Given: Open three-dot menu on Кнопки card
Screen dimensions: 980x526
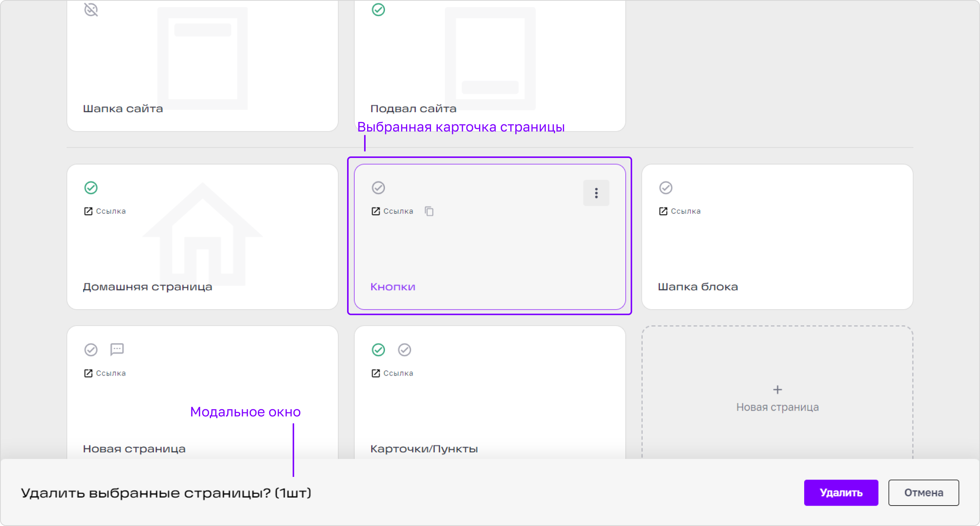Looking at the screenshot, I should point(596,193).
